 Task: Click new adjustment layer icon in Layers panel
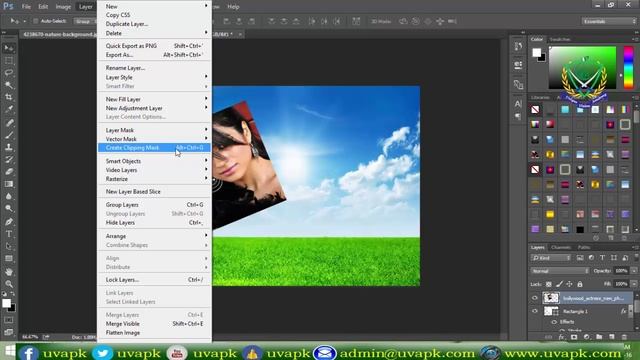coord(587,337)
